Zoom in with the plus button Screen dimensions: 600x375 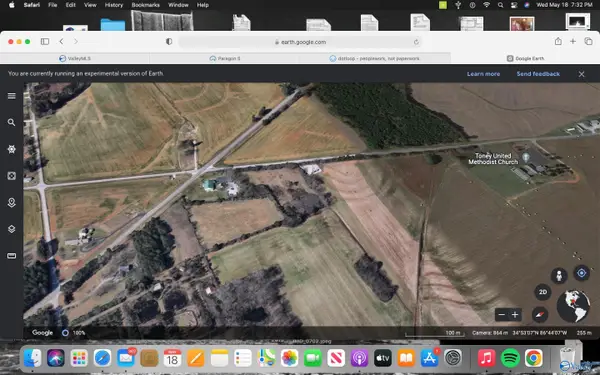pyautogui.click(x=515, y=315)
